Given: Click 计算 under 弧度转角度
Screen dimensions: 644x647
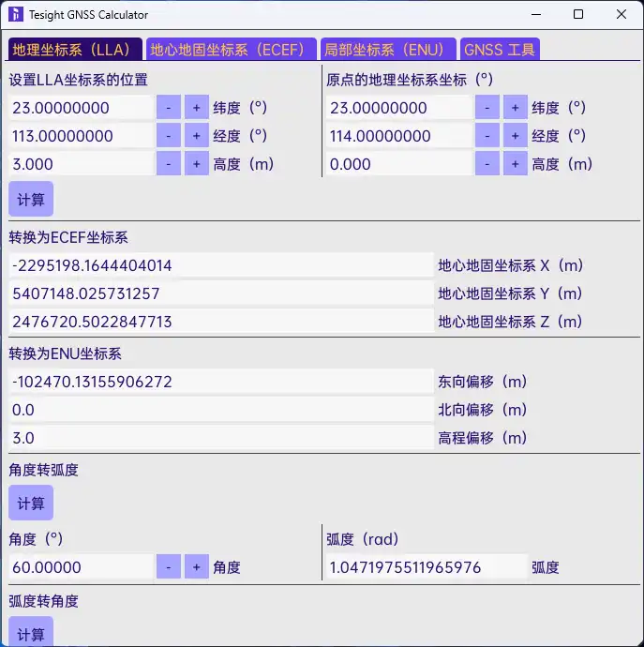Looking at the screenshot, I should pos(31,634).
